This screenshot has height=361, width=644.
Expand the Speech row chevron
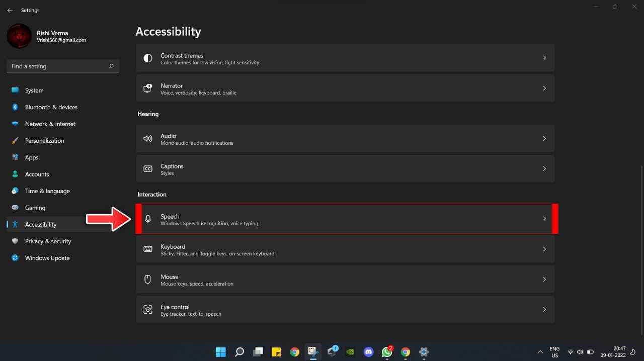click(x=544, y=219)
